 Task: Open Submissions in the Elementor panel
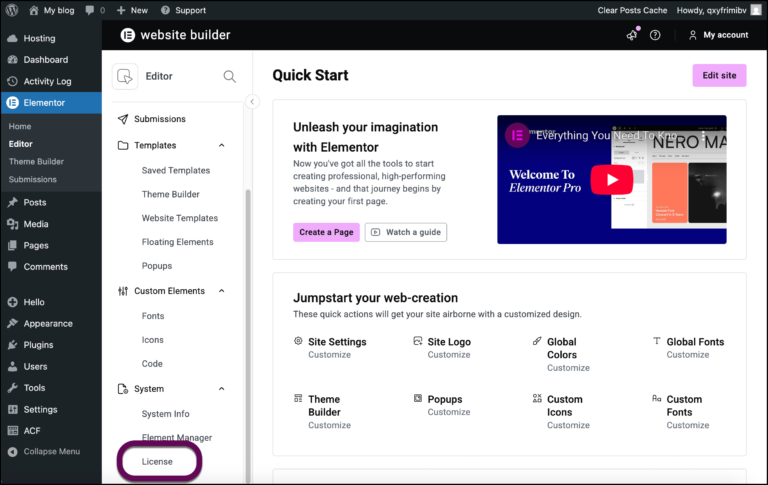point(160,119)
